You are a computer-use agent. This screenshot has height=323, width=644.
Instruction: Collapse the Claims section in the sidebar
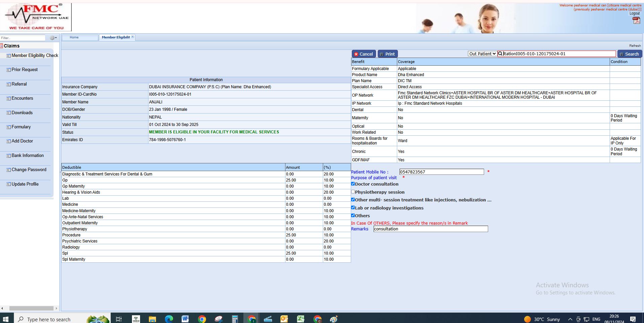(x=11, y=46)
